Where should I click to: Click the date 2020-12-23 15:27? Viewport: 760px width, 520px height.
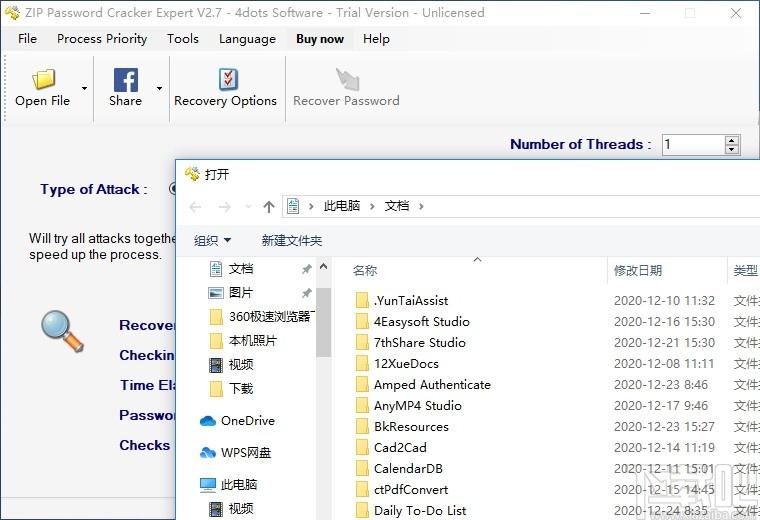coord(664,426)
